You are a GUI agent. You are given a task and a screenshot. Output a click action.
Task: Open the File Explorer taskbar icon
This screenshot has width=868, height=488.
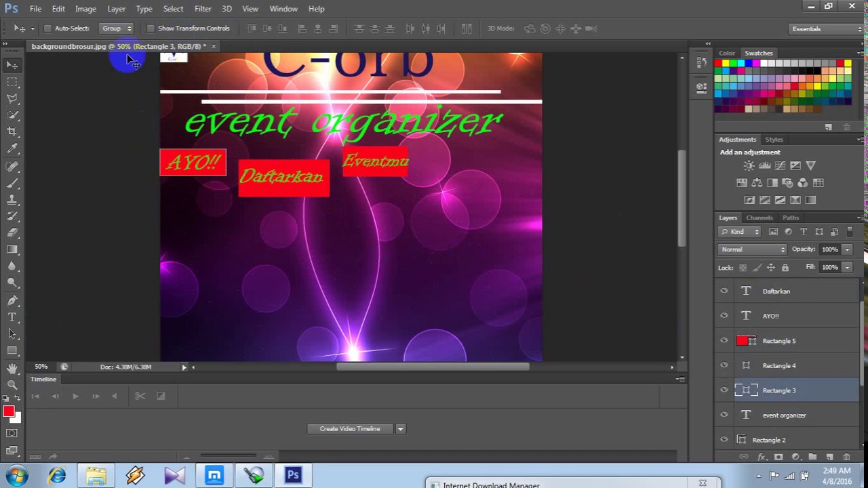(x=96, y=476)
